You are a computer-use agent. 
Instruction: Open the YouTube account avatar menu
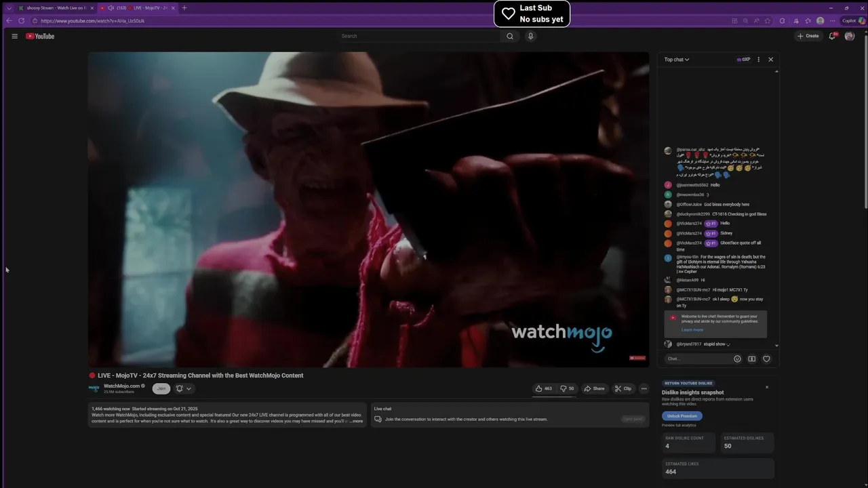pyautogui.click(x=850, y=36)
